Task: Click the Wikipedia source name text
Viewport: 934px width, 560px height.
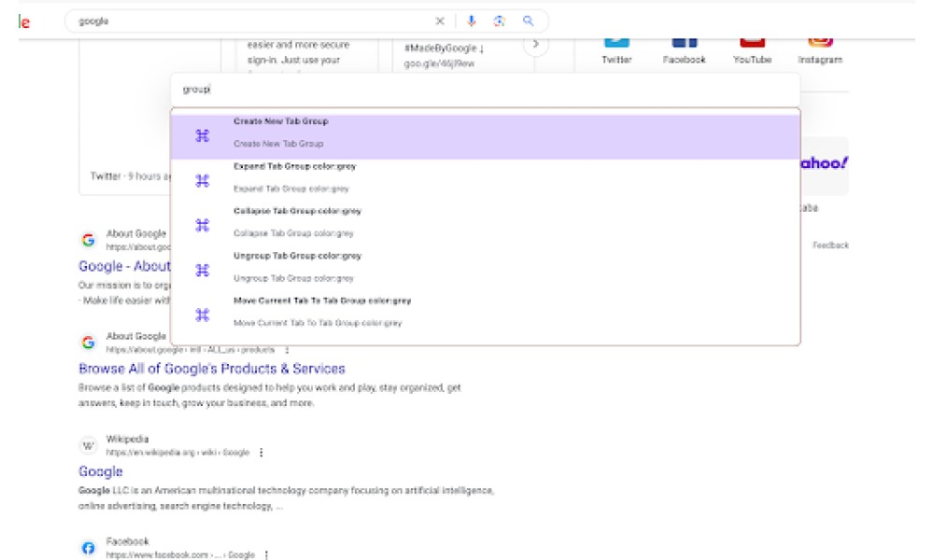Action: click(127, 440)
